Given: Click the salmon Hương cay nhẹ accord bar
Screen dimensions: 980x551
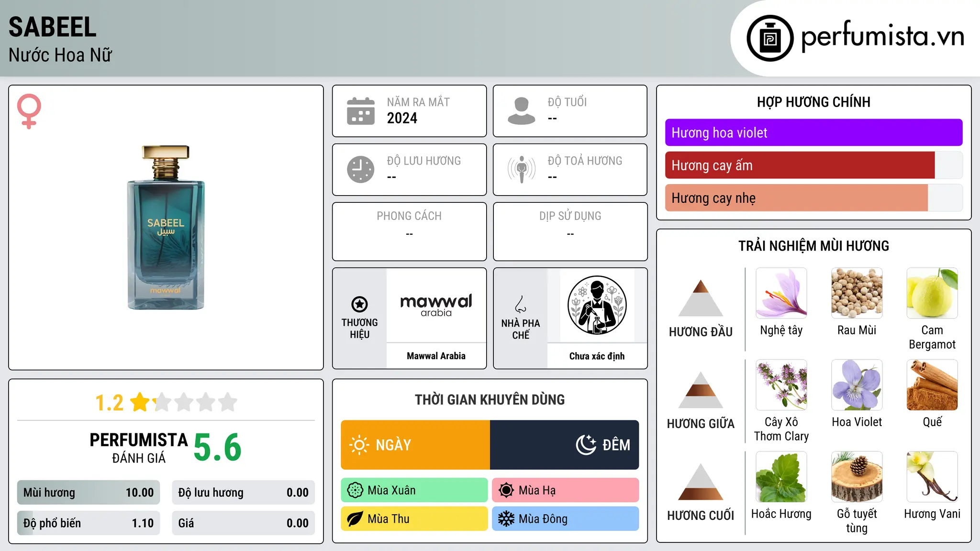Looking at the screenshot, I should tap(796, 198).
